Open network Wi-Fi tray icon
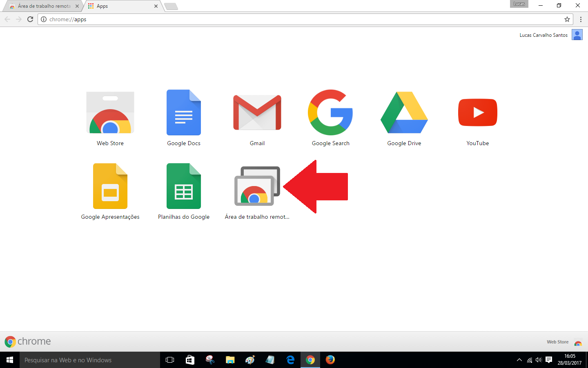Image resolution: width=588 pixels, height=368 pixels. pyautogui.click(x=530, y=360)
